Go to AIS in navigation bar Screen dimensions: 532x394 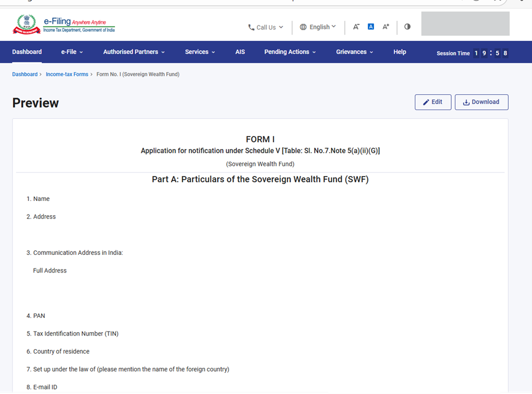[240, 52]
